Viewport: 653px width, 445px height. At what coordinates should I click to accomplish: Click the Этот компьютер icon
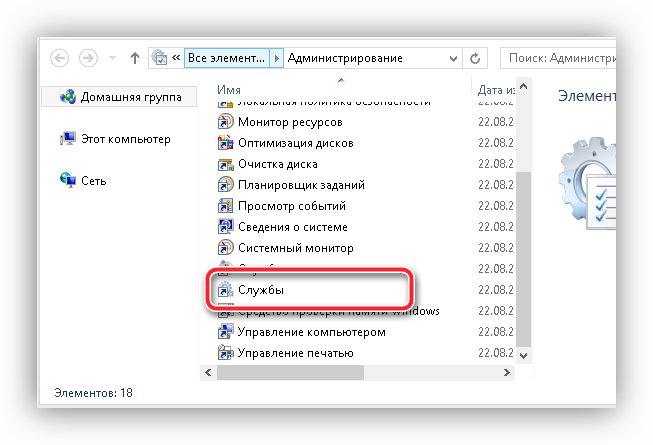tap(67, 139)
